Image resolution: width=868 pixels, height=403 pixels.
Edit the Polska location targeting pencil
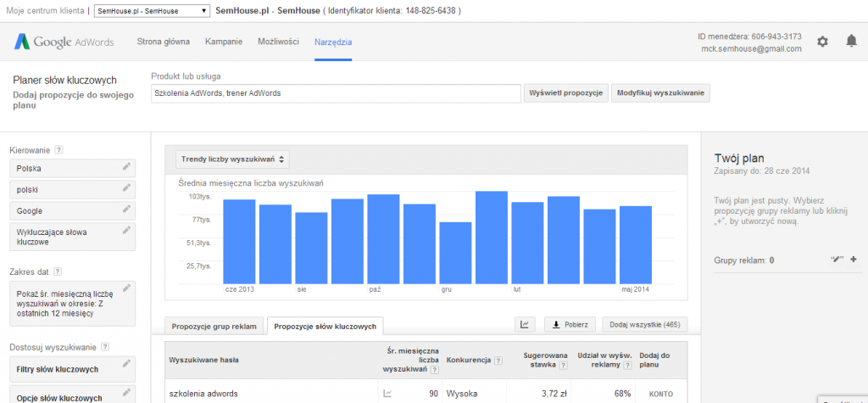[126, 167]
